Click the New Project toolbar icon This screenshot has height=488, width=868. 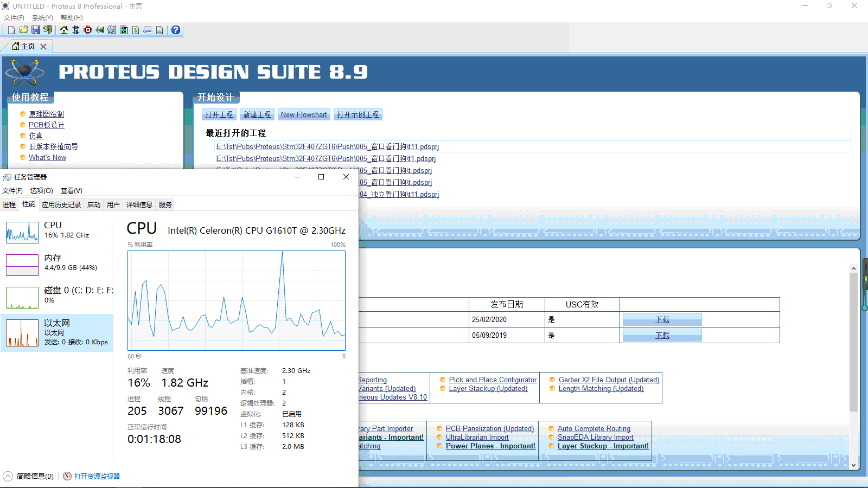coord(11,30)
